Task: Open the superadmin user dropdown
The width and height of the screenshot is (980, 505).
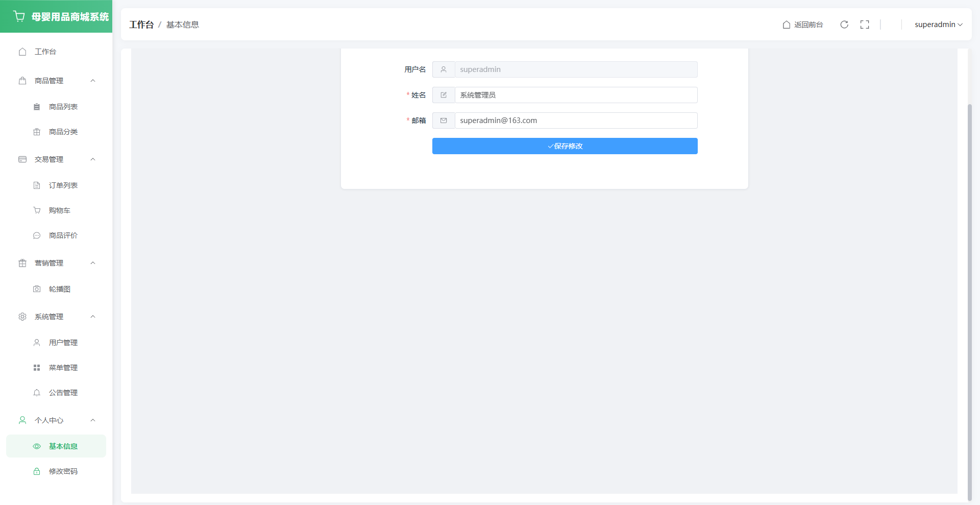Action: (x=938, y=25)
